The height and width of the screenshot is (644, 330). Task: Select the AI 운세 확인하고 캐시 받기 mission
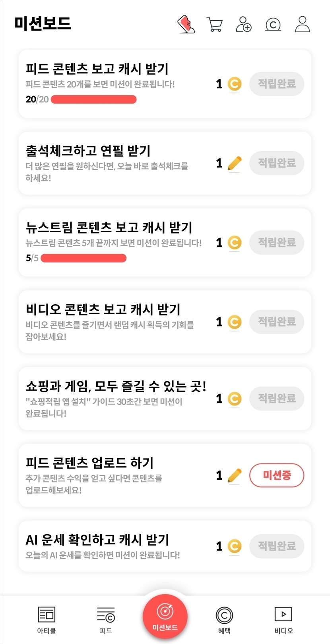tap(97, 540)
